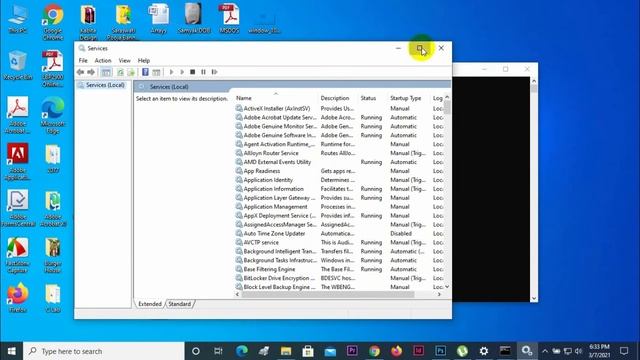This screenshot has height=360, width=640.
Task: Switch to the Standard tab
Action: (180, 304)
